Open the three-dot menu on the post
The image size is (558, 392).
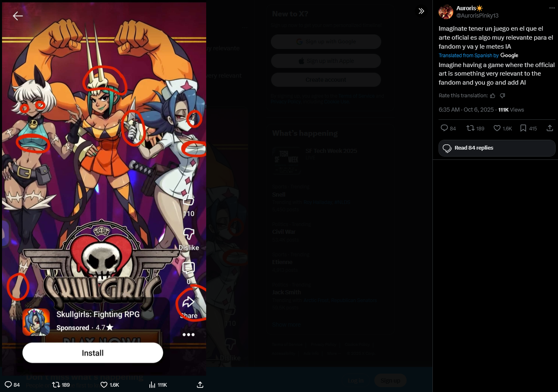point(552,8)
